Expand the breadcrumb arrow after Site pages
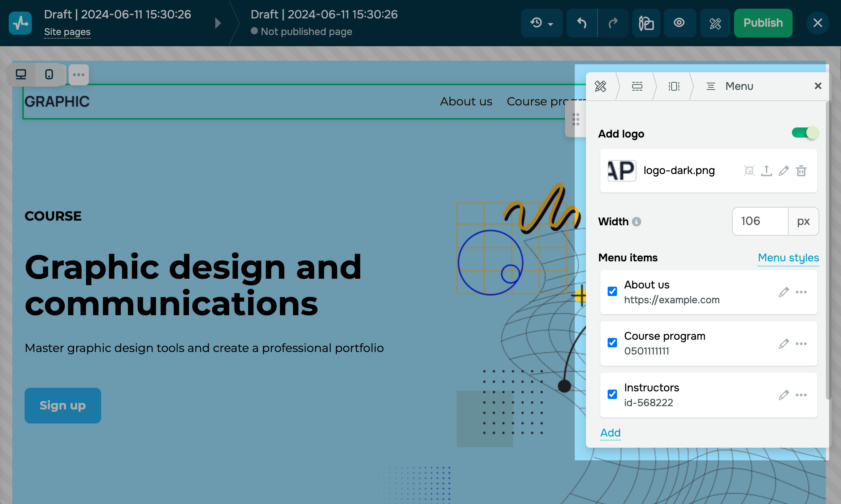The image size is (841, 504). [218, 23]
